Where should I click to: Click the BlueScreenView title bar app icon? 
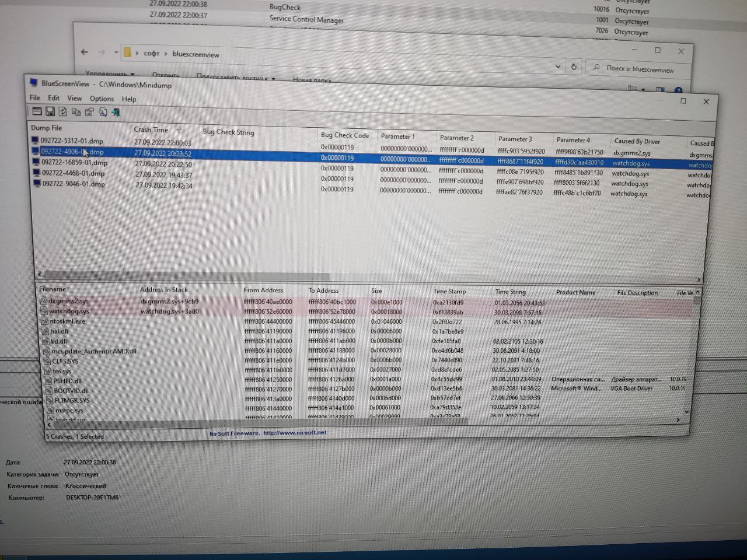click(34, 83)
